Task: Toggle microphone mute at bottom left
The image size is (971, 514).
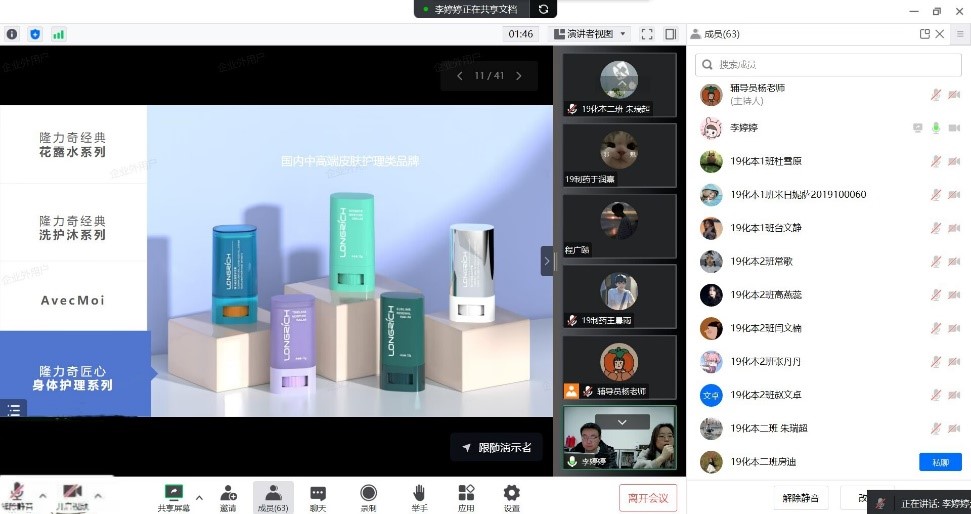Action: (x=17, y=495)
